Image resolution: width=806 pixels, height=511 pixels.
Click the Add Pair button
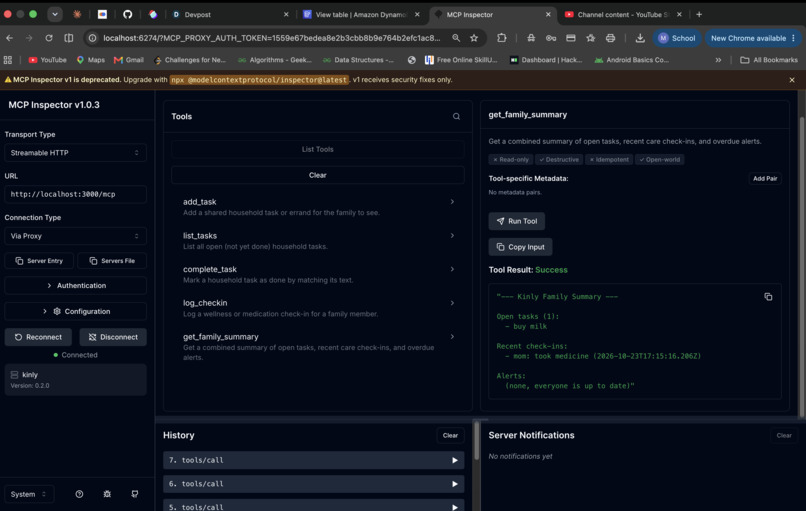click(x=765, y=178)
